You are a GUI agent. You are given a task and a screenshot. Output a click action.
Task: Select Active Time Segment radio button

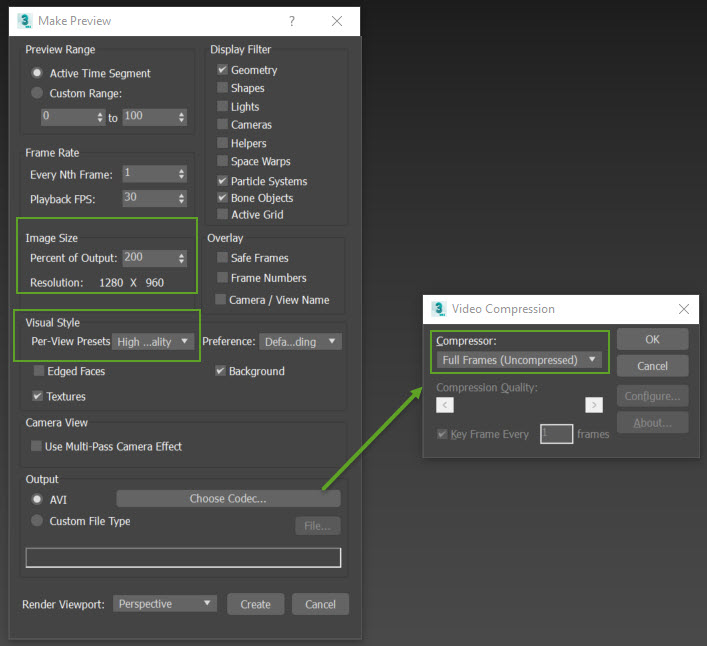click(x=37, y=73)
